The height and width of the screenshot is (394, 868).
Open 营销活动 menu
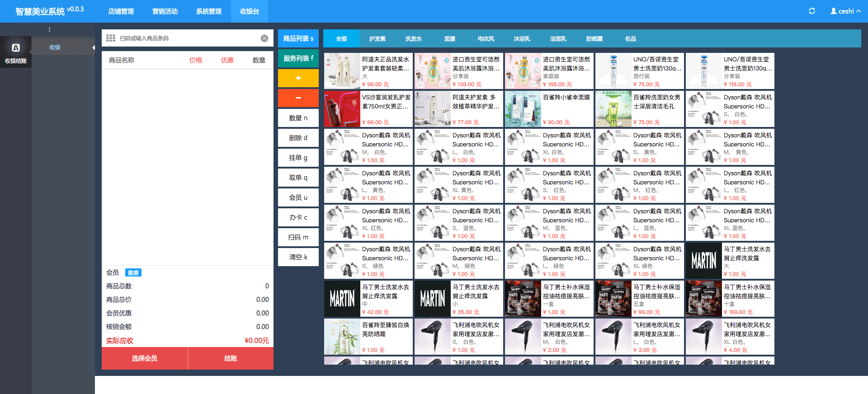tap(165, 11)
